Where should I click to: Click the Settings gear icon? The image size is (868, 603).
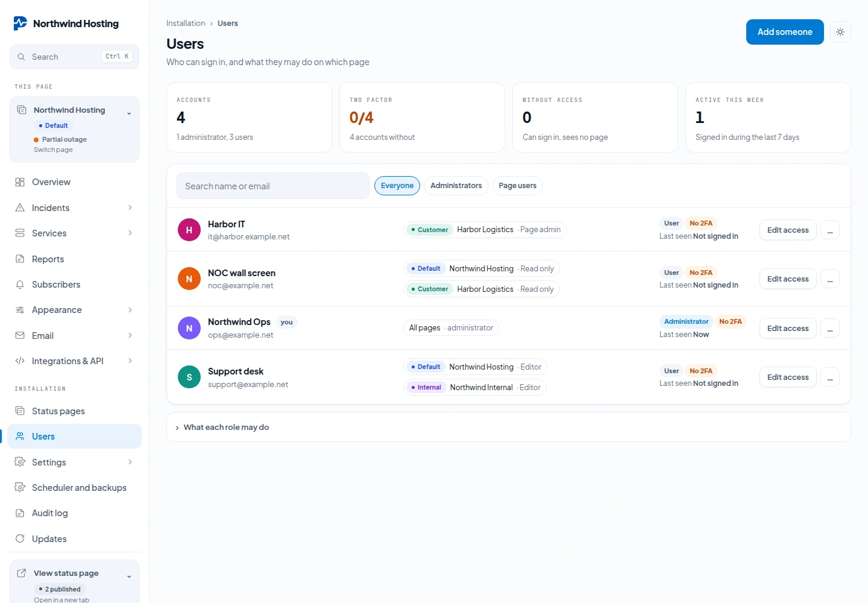click(20, 462)
